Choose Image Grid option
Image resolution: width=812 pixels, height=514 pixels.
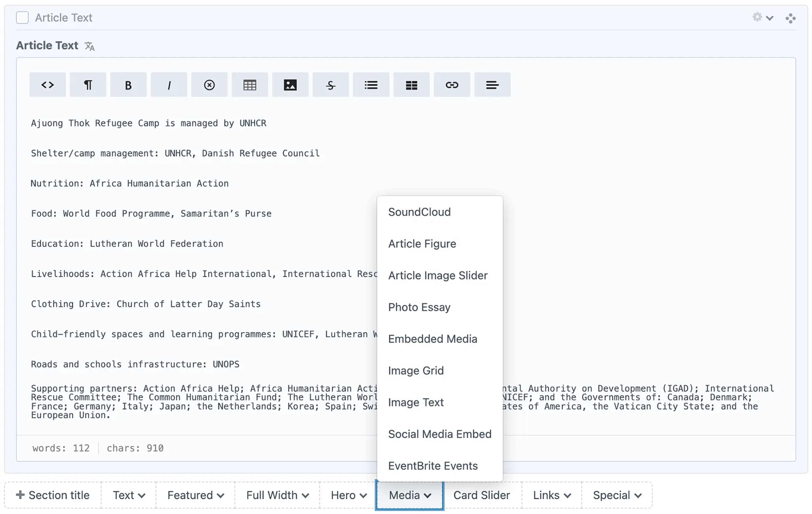(440, 371)
